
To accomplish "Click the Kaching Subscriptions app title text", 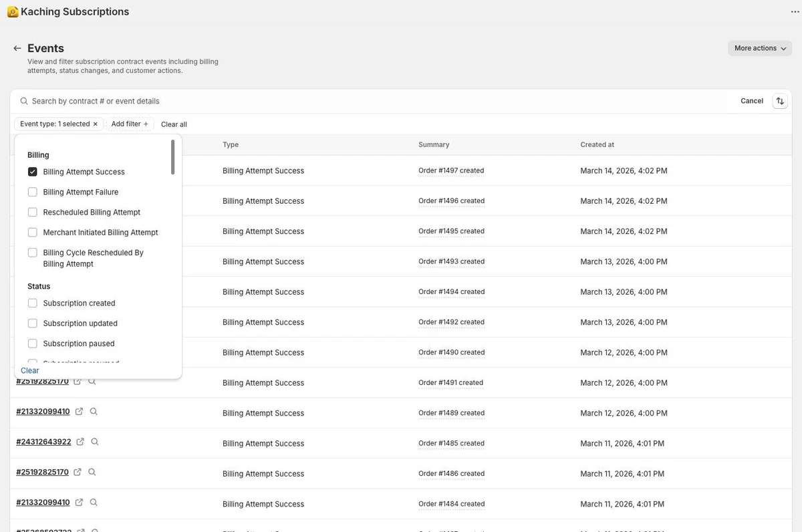I will [x=75, y=11].
